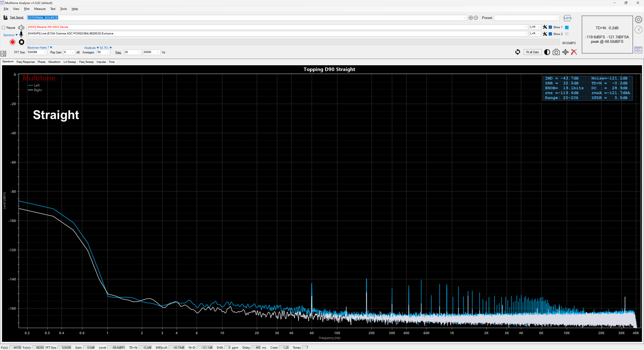Uncheck the Show 2 checkbox
The image size is (644, 350).
(550, 34)
